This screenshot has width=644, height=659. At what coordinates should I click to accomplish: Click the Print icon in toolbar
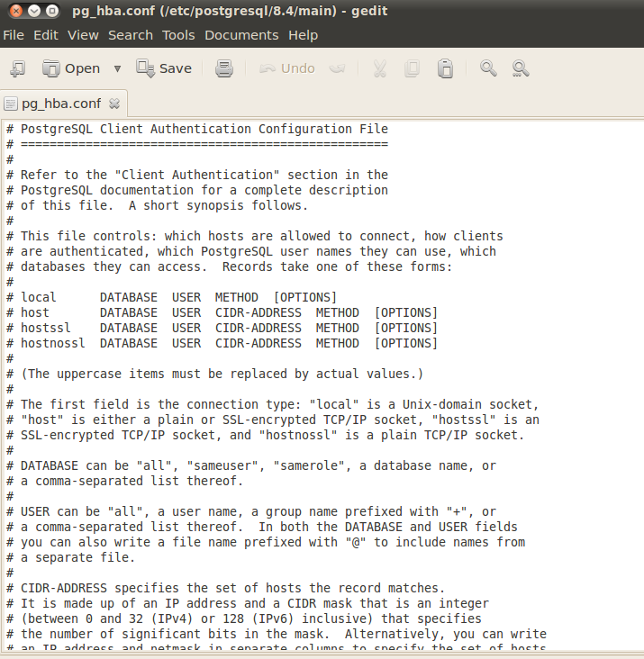pyautogui.click(x=224, y=68)
